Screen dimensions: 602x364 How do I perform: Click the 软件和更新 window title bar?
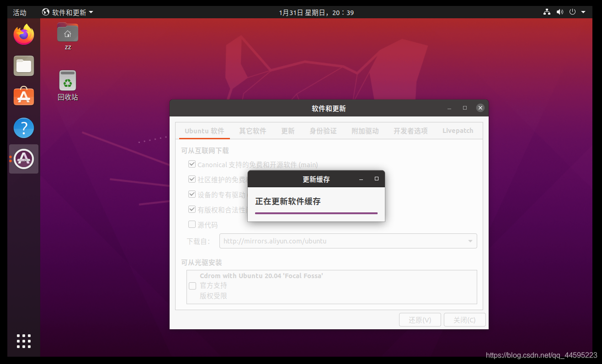click(329, 108)
